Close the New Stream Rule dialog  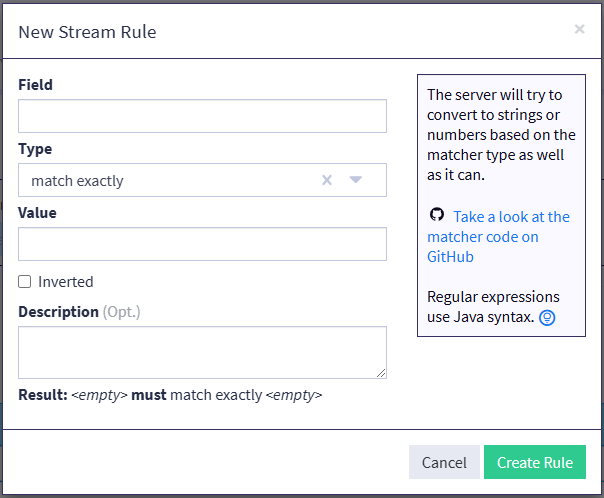click(x=579, y=30)
